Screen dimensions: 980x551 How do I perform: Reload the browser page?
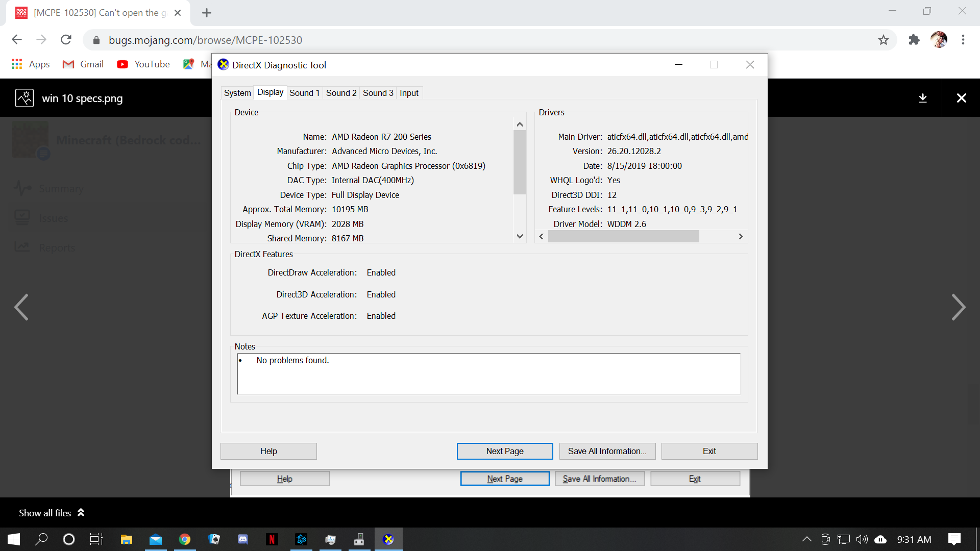(x=66, y=40)
